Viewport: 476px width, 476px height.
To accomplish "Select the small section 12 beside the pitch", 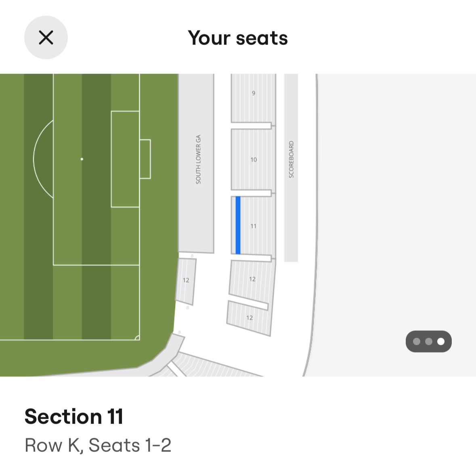I will 186,281.
